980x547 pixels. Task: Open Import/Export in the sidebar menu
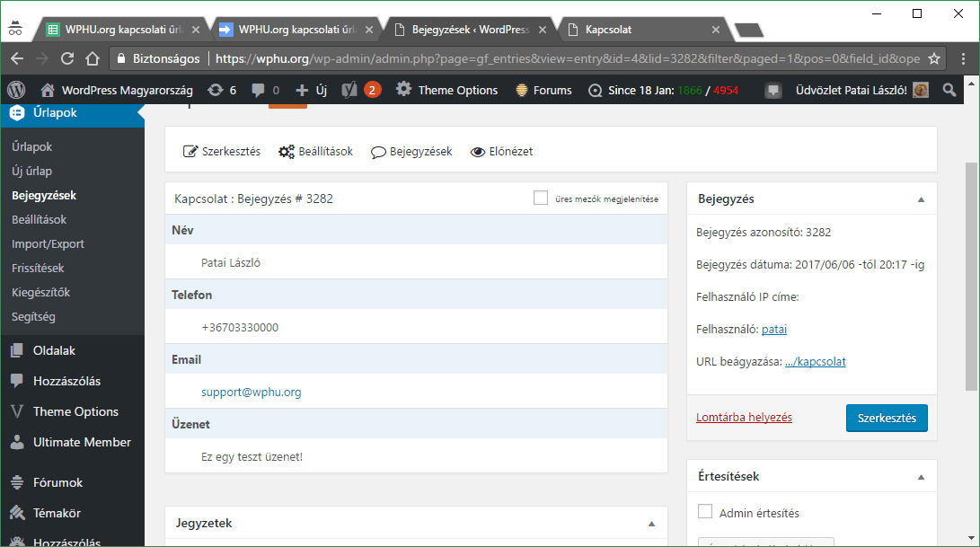tap(48, 243)
